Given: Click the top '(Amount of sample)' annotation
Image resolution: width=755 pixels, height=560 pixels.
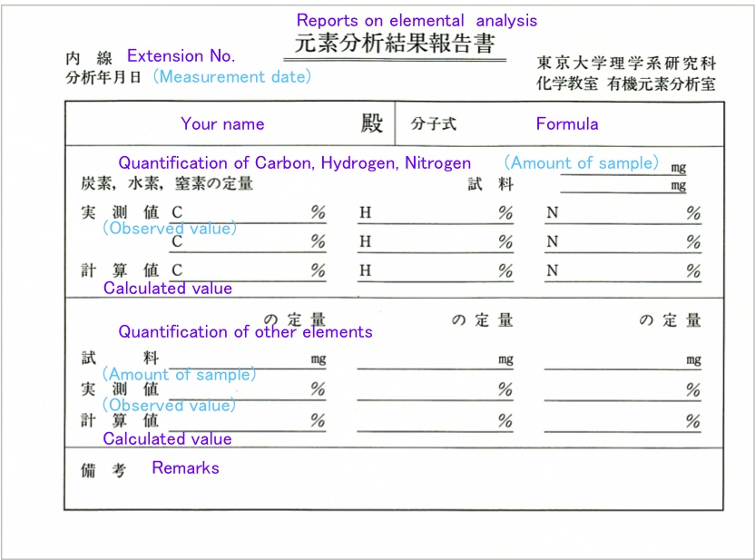Looking at the screenshot, I should [581, 162].
